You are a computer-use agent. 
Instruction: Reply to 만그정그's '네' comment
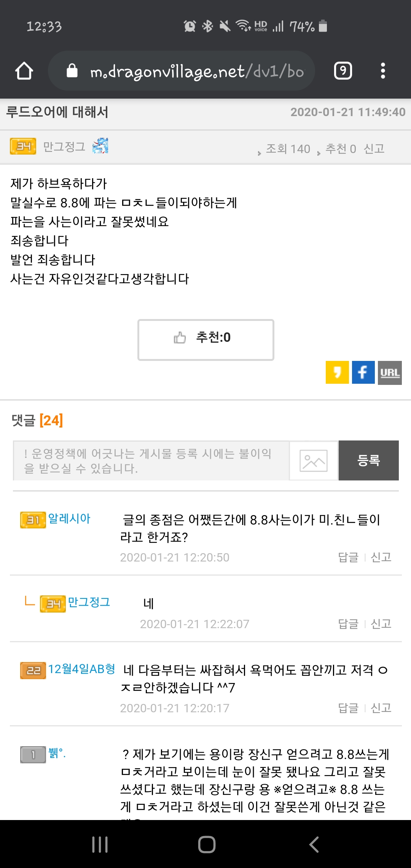click(348, 624)
